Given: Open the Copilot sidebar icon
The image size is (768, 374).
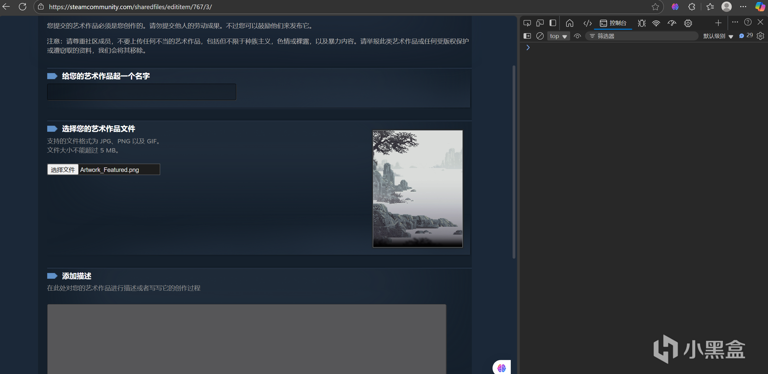Looking at the screenshot, I should (760, 7).
